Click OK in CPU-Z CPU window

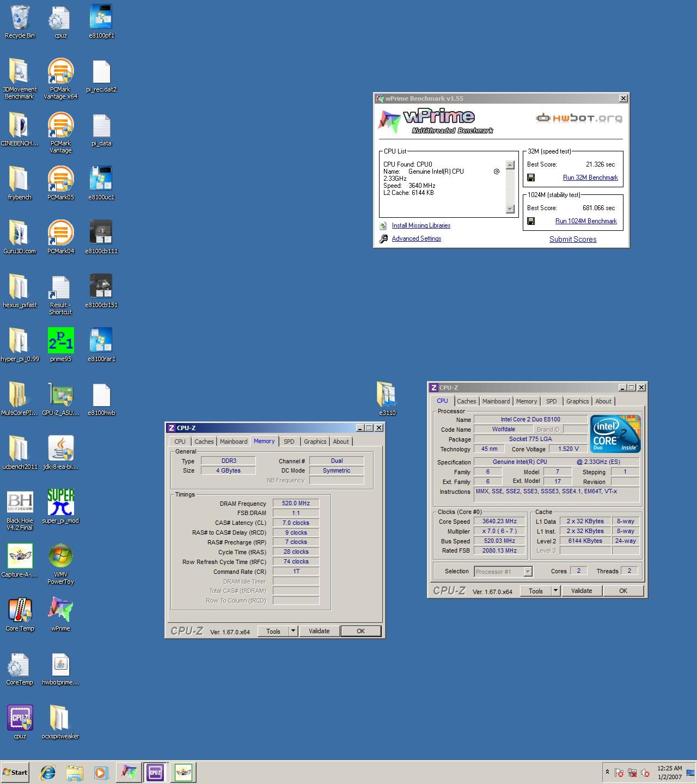pyautogui.click(x=623, y=591)
